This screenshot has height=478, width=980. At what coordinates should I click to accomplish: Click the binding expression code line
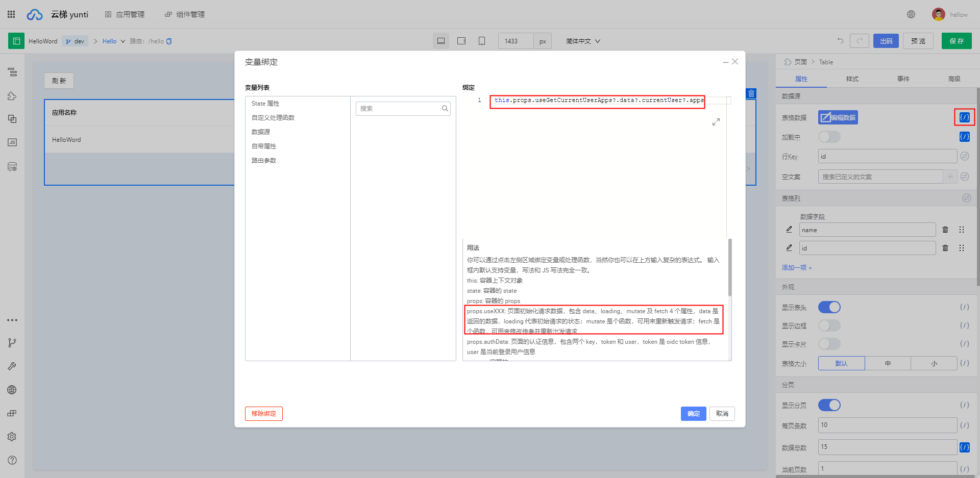tap(598, 100)
